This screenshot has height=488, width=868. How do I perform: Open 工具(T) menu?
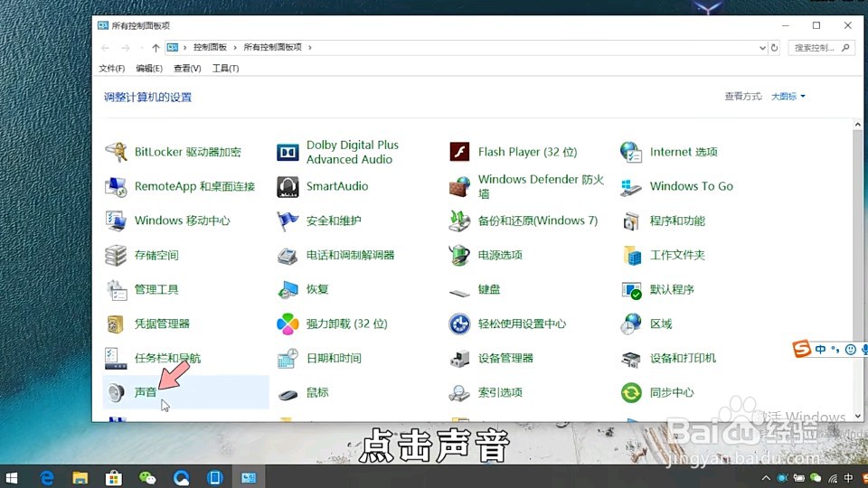(x=225, y=68)
